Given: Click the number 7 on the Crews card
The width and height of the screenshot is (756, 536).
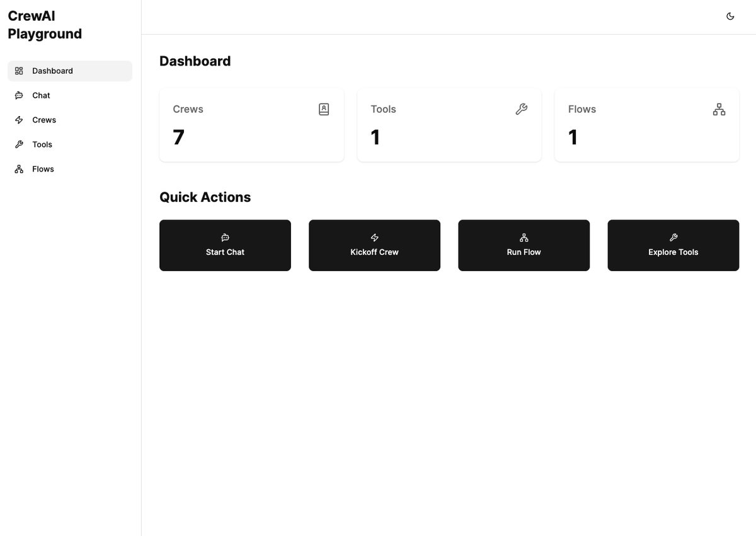Looking at the screenshot, I should click(x=178, y=137).
